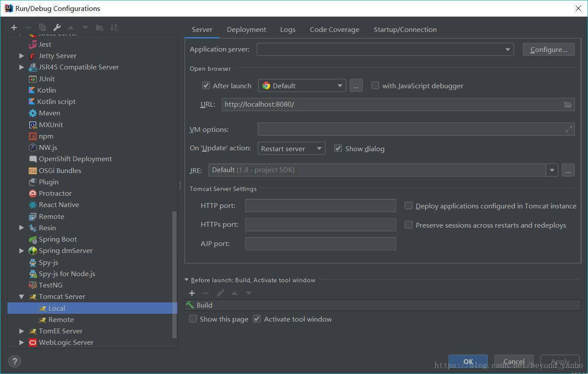Select OpenShift Deployment in the list
Screen dimensions: 588x374
70,159
